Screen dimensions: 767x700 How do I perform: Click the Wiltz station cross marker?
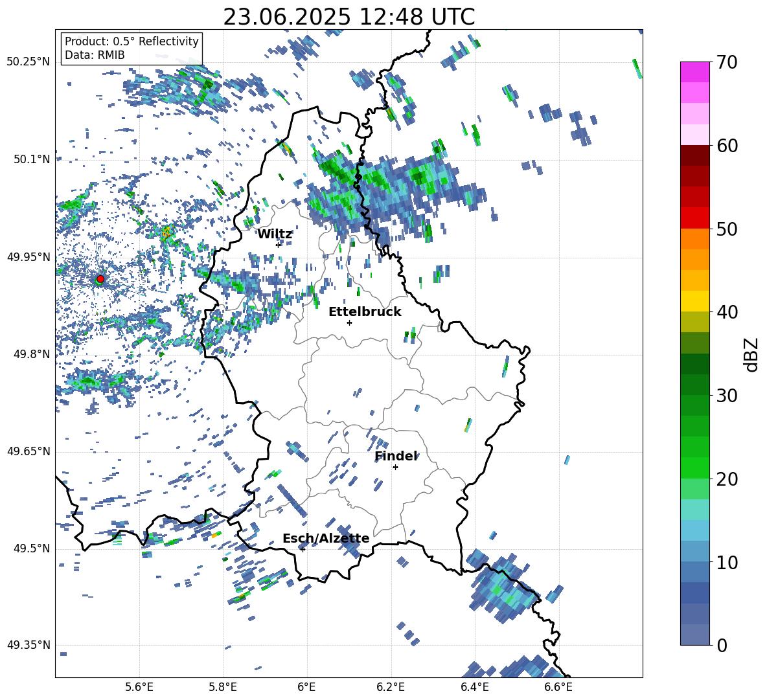[x=278, y=245]
